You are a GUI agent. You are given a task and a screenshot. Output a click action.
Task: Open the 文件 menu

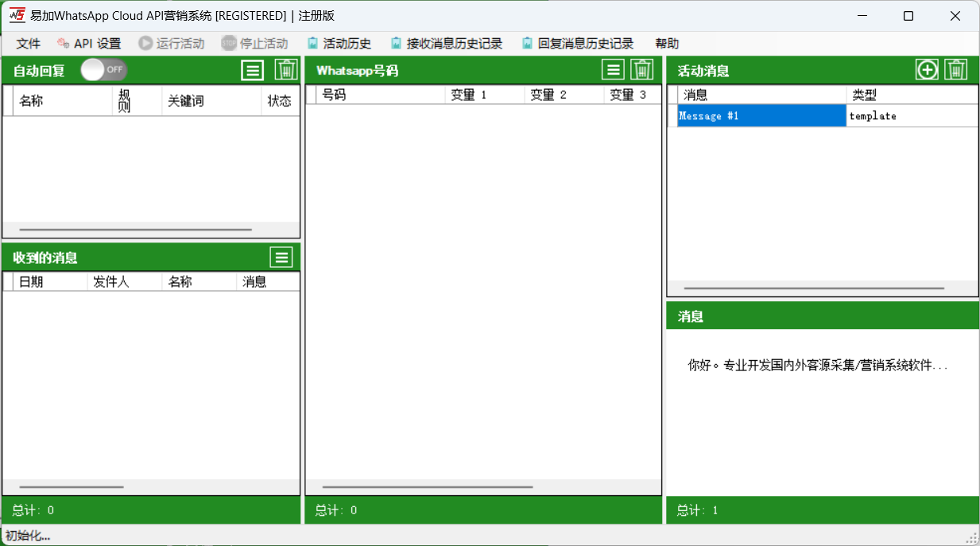coord(29,44)
